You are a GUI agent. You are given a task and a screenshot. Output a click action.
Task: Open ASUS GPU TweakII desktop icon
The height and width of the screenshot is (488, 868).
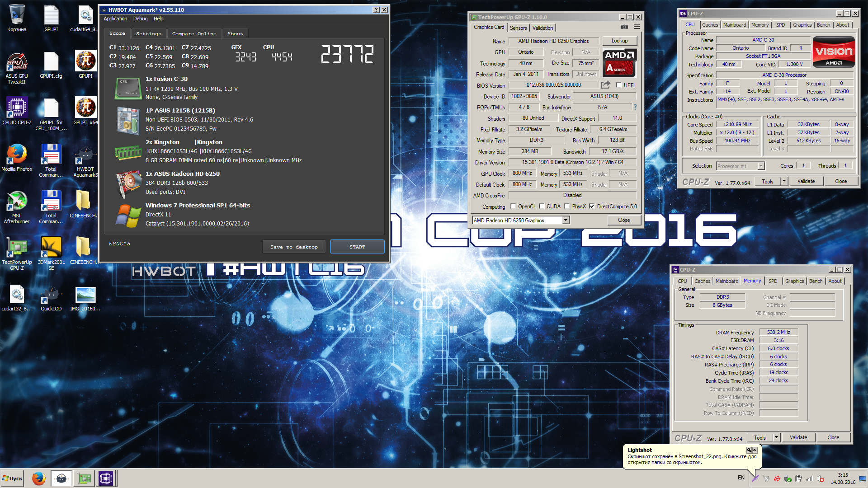(x=17, y=69)
